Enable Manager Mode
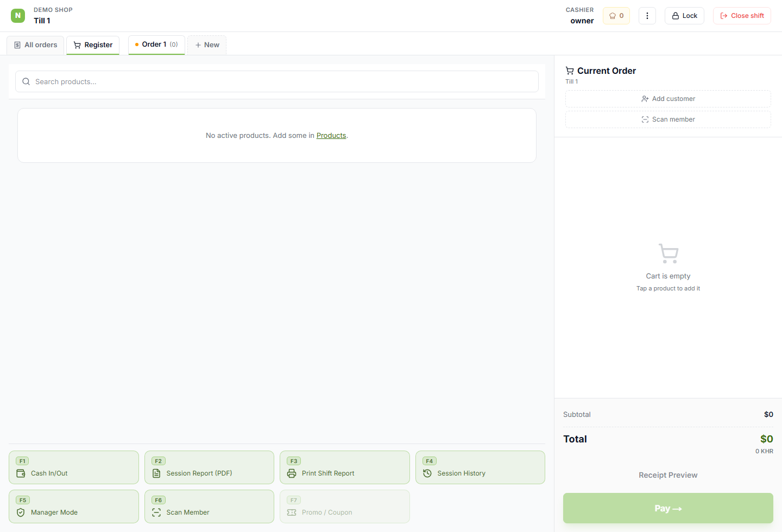The width and height of the screenshot is (782, 532). 74,506
